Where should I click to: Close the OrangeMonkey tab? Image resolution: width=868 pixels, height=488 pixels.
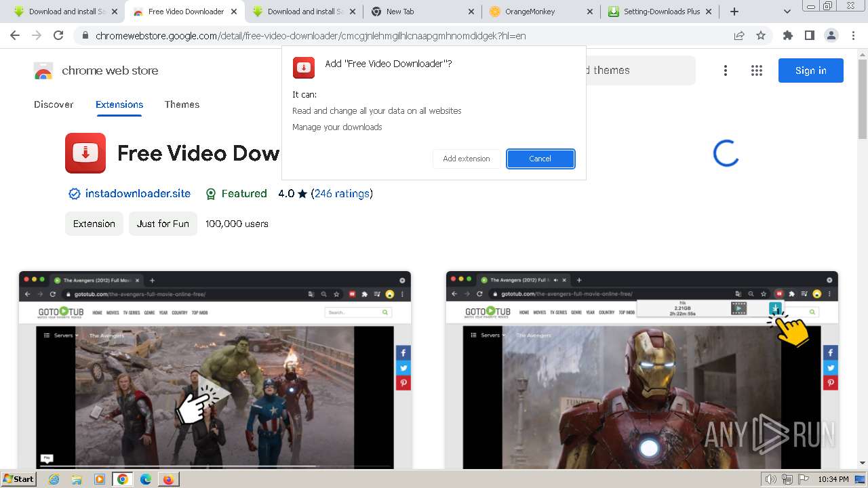tap(589, 12)
